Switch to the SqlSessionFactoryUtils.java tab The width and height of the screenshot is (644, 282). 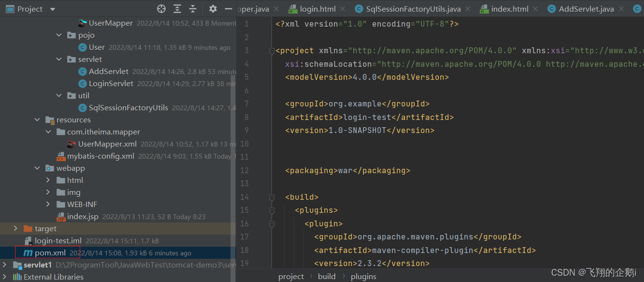(x=413, y=9)
